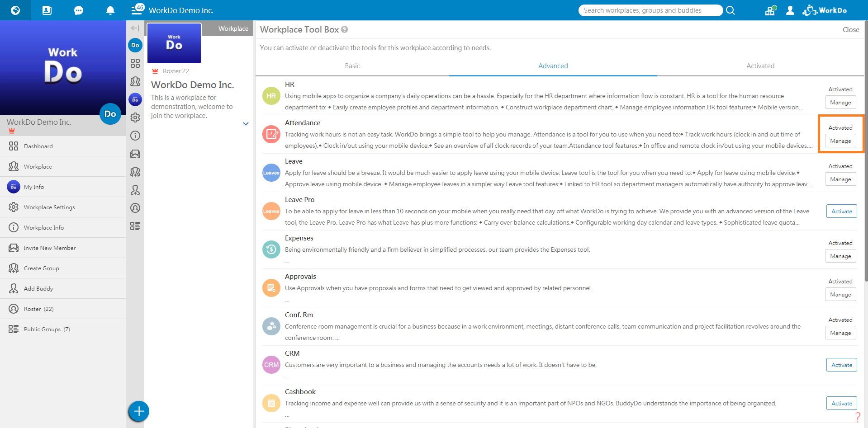Open the contacts card icon in top bar
Viewport: 868px width, 428px height.
click(x=47, y=10)
